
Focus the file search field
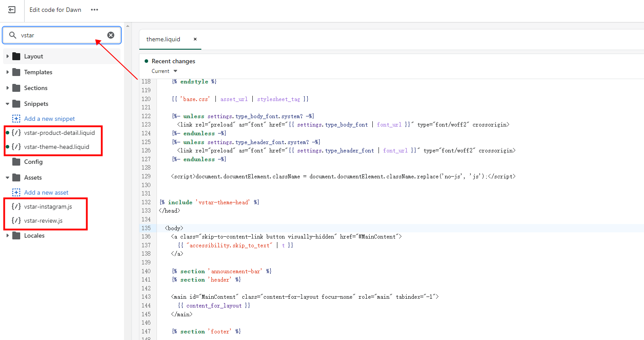coord(62,35)
